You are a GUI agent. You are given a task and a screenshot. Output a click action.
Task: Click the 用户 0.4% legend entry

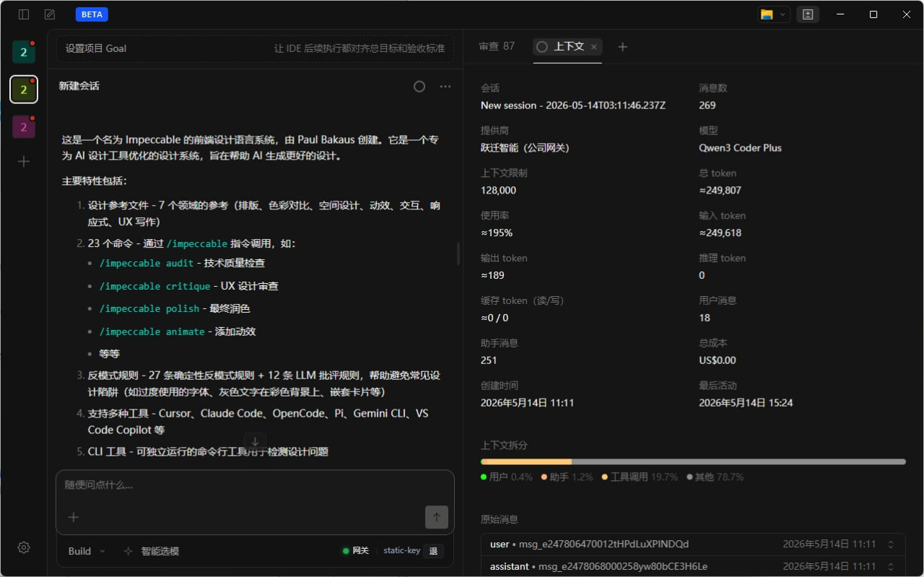tap(507, 477)
